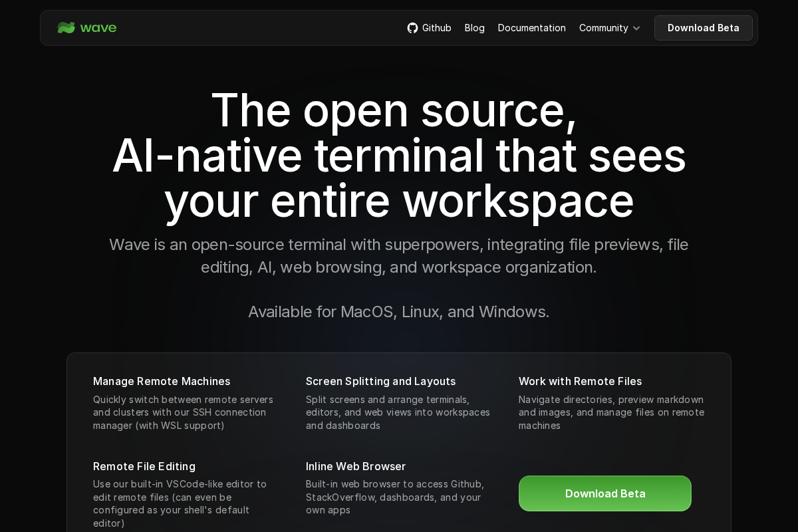The height and width of the screenshot is (532, 798).
Task: Click the 'Available for MacOS, Linux, and Windows.' text
Action: coord(399,311)
